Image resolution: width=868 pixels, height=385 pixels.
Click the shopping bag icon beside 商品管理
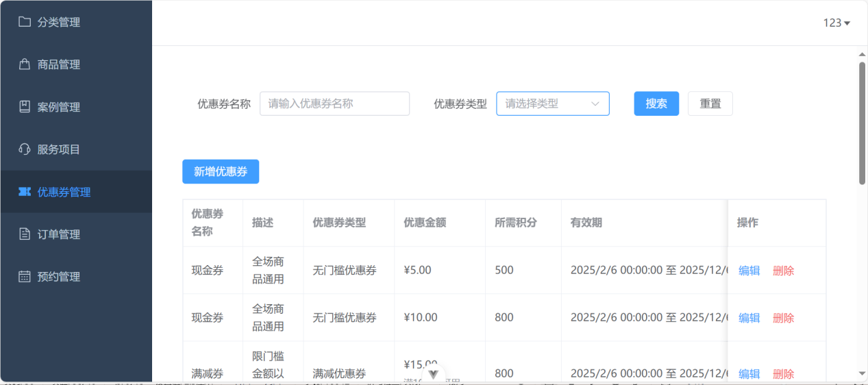click(25, 64)
